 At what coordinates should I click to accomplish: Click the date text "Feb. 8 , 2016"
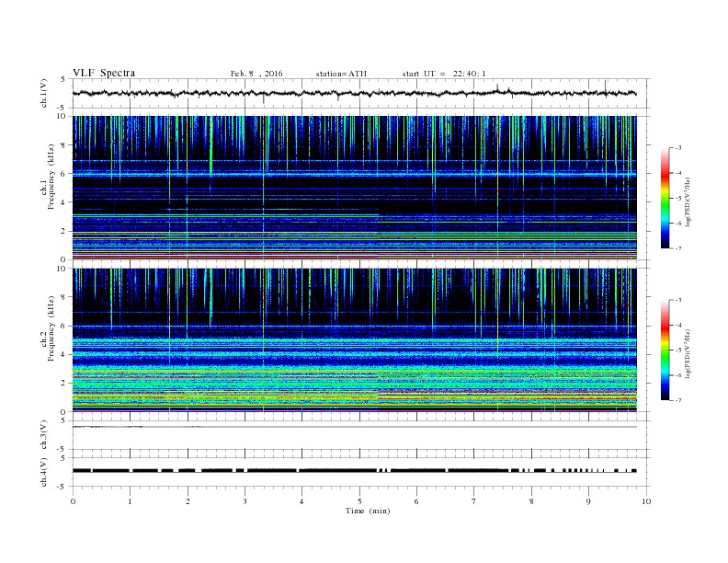[256, 74]
